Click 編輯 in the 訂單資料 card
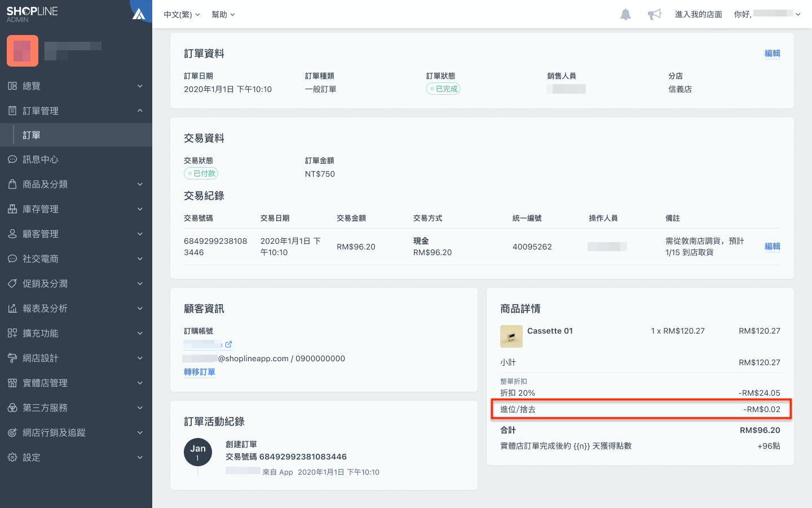This screenshot has height=508, width=812. tap(773, 53)
